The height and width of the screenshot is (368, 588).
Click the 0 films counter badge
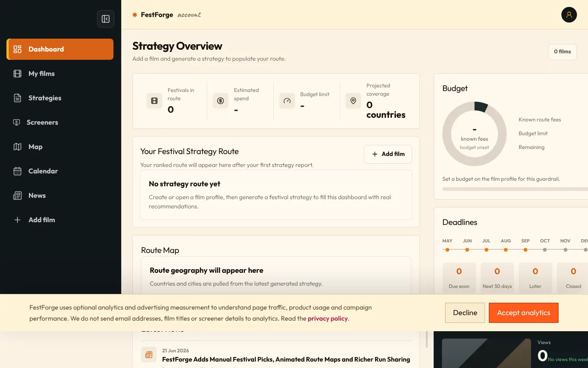(562, 52)
